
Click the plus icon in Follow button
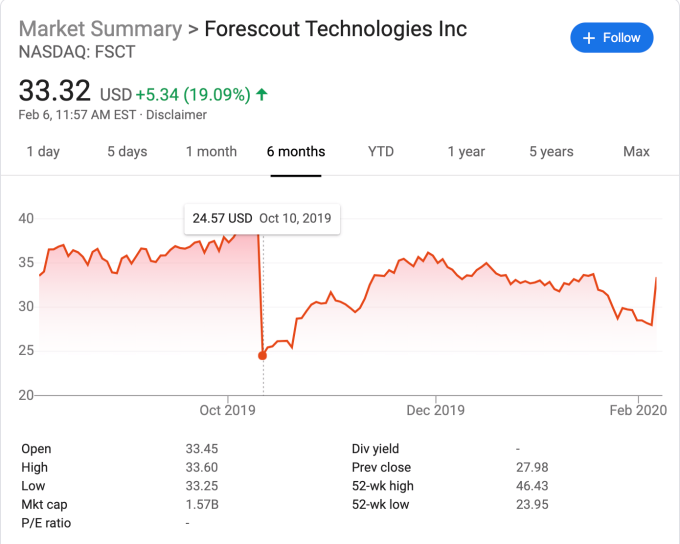click(590, 38)
